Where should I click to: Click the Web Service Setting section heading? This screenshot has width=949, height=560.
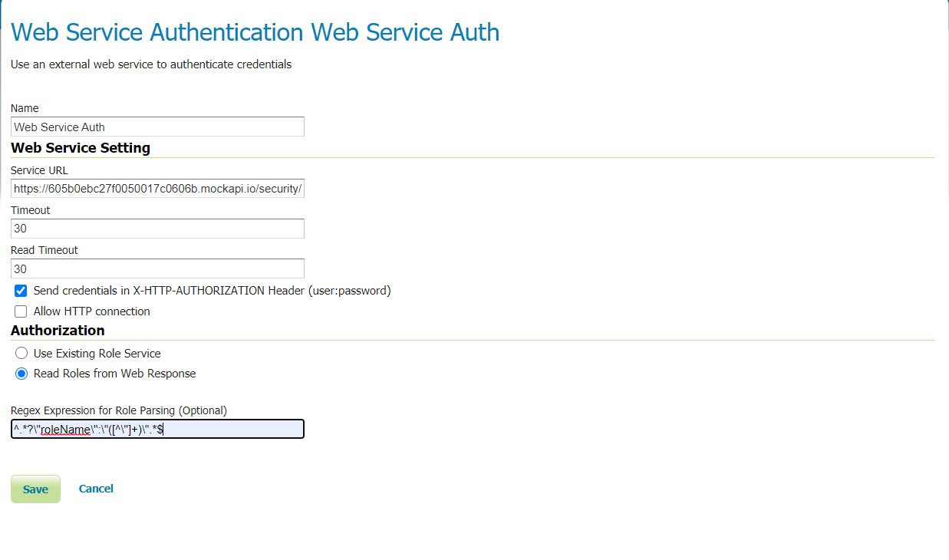click(x=81, y=147)
